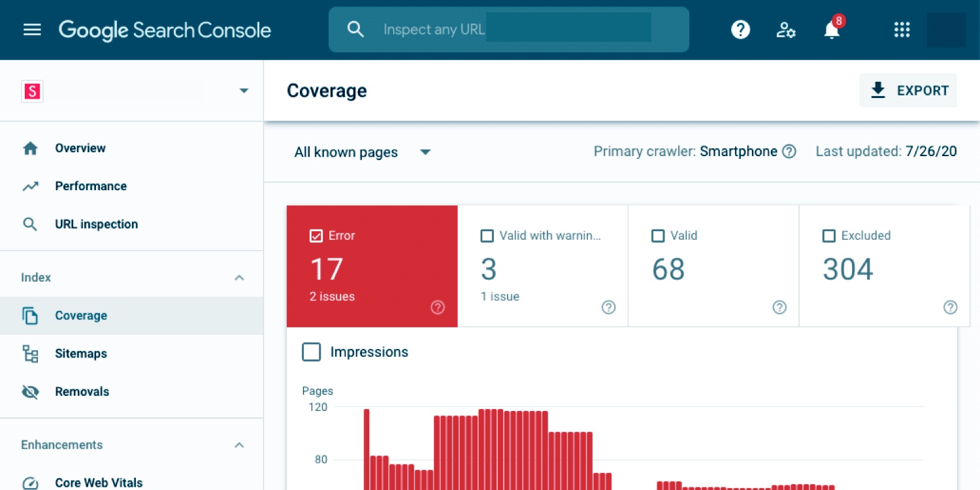Screen dimensions: 980x490
Task: Open user and permissions settings icon
Action: [785, 30]
